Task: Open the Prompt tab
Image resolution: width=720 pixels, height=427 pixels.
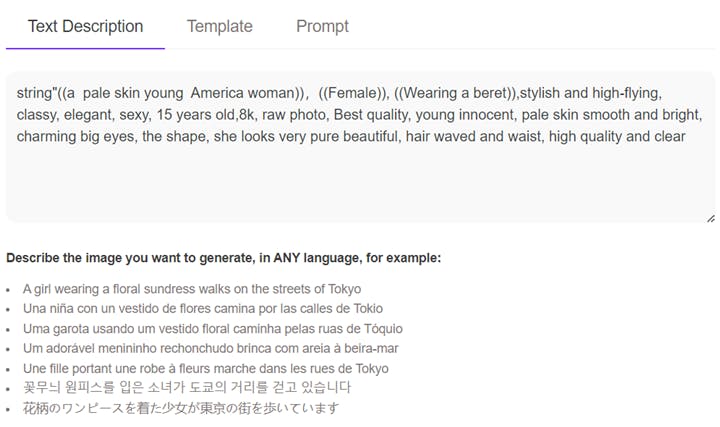Action: (322, 26)
